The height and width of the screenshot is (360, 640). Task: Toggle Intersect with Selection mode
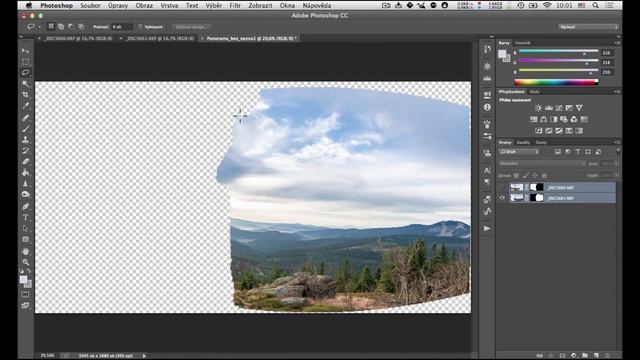[81, 27]
